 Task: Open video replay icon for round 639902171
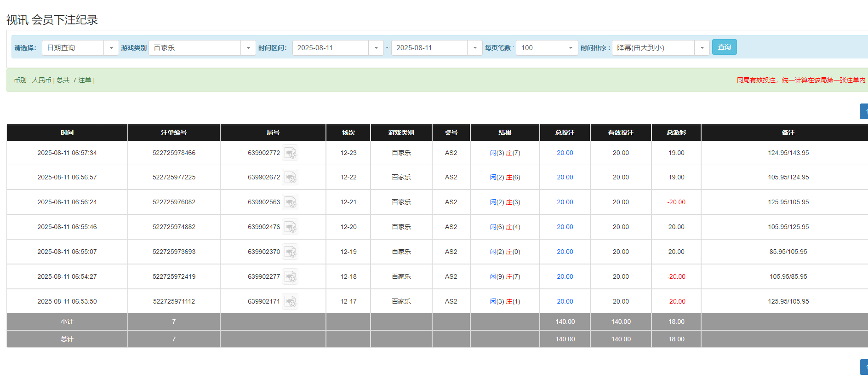(x=290, y=301)
